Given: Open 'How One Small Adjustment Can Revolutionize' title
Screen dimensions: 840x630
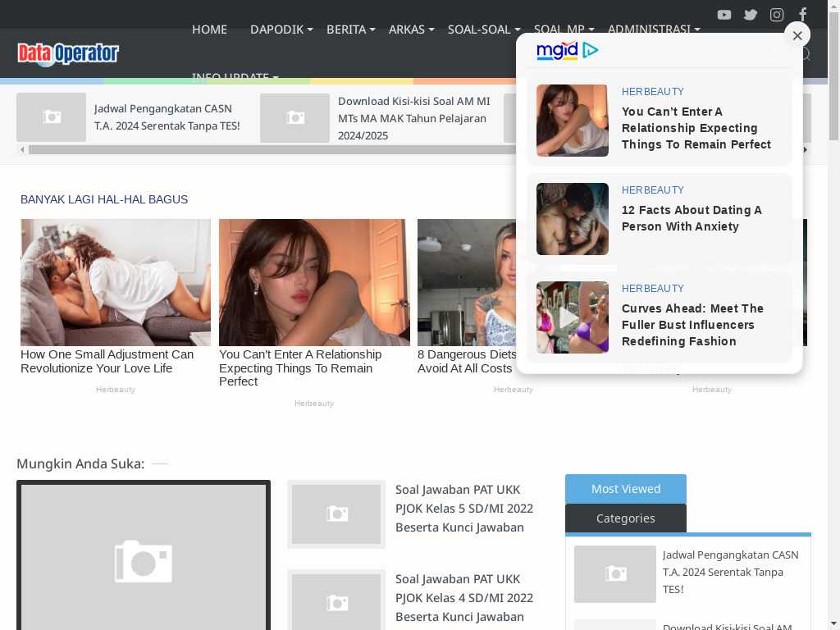Looking at the screenshot, I should tap(107, 361).
